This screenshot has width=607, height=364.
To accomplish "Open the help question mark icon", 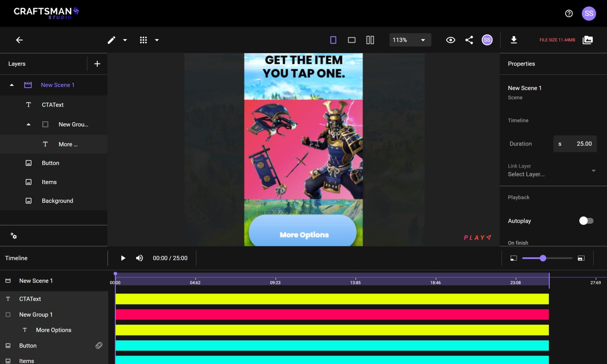I will pyautogui.click(x=569, y=14).
